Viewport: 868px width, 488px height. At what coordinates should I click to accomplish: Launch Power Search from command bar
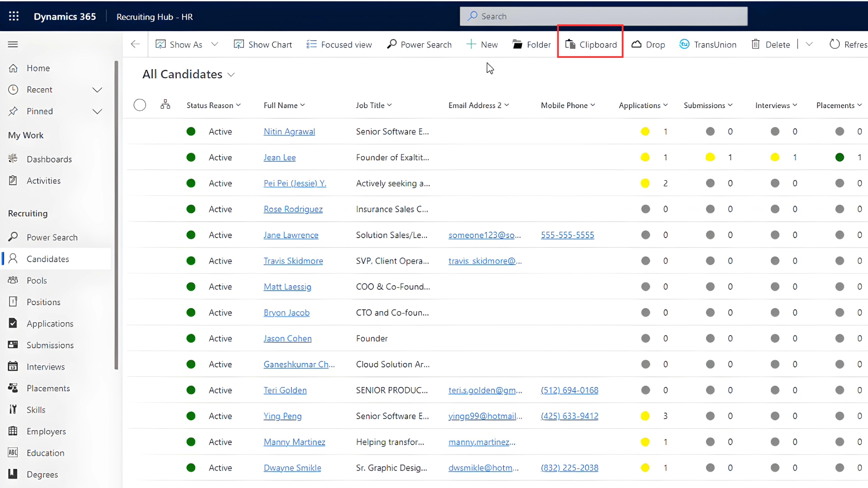(420, 44)
